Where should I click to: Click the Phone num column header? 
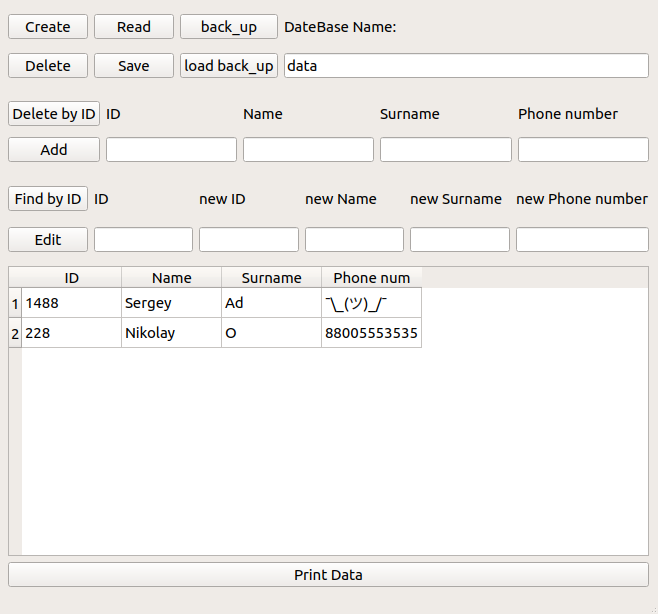point(371,278)
